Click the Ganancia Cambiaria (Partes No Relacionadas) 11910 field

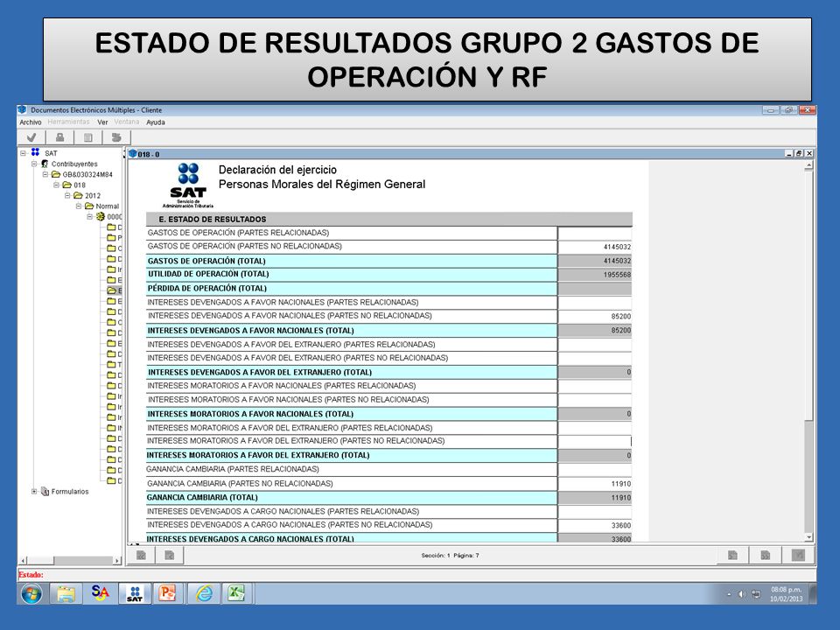pyautogui.click(x=595, y=484)
